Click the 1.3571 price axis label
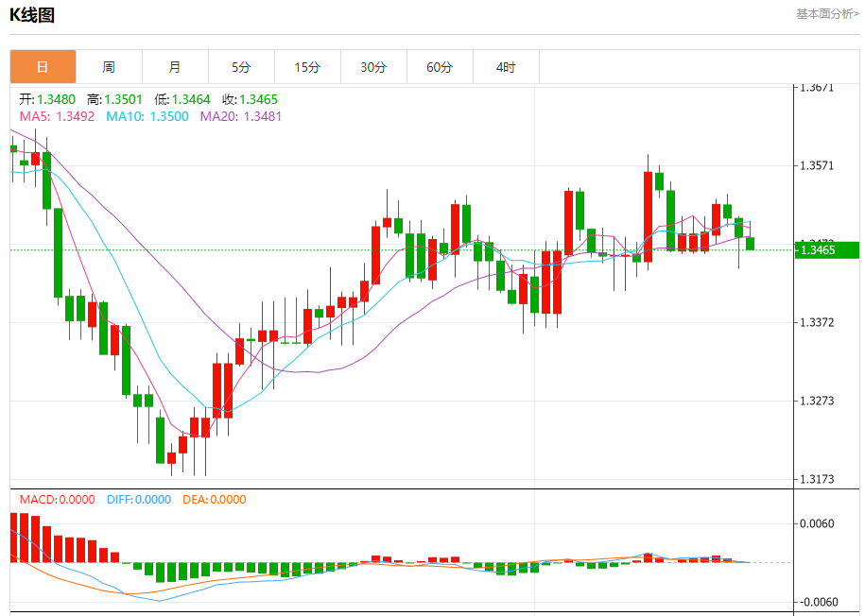The height and width of the screenshot is (616, 865). 817,165
